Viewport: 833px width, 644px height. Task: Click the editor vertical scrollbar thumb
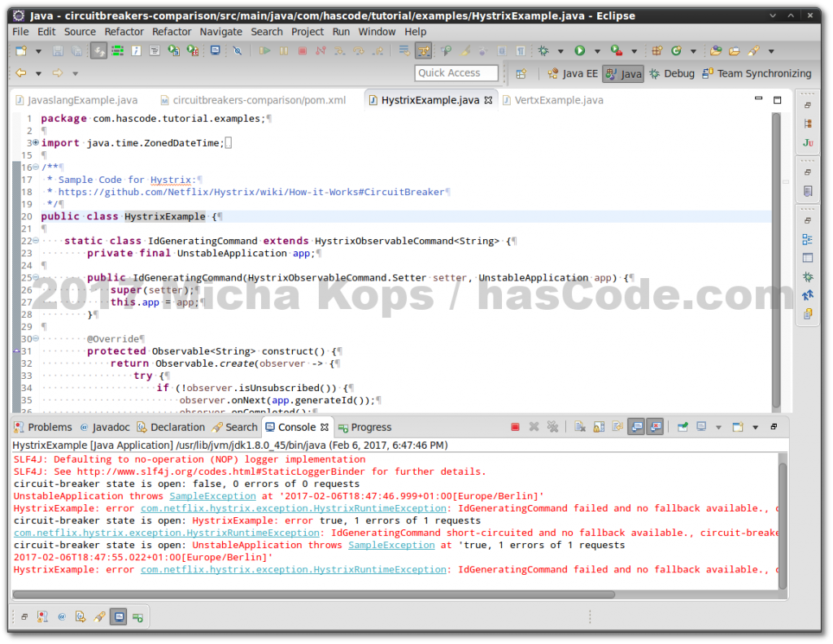pyautogui.click(x=776, y=260)
